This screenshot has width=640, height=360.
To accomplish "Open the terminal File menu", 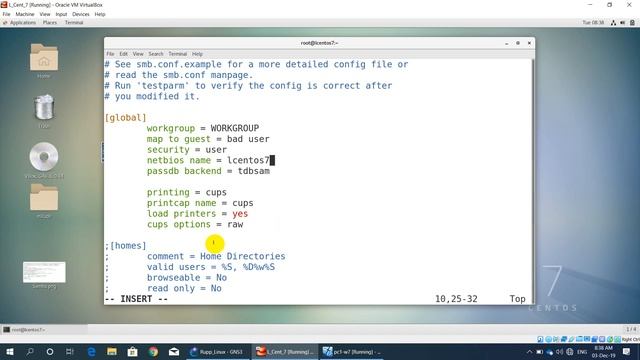I will click(110, 54).
